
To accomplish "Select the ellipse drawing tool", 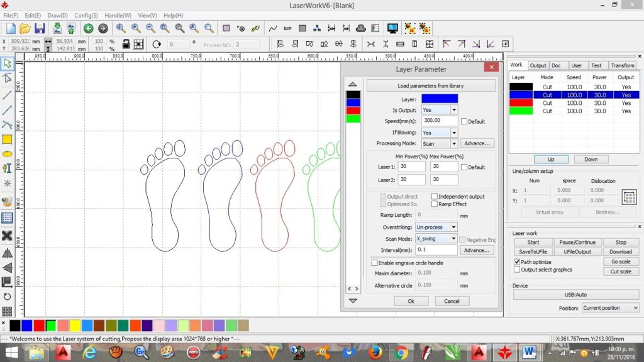I will click(x=7, y=154).
